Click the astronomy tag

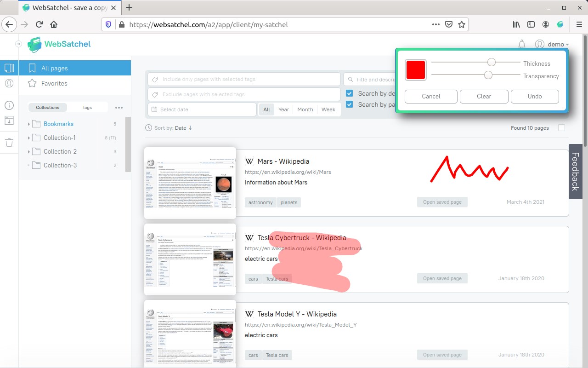pos(260,202)
